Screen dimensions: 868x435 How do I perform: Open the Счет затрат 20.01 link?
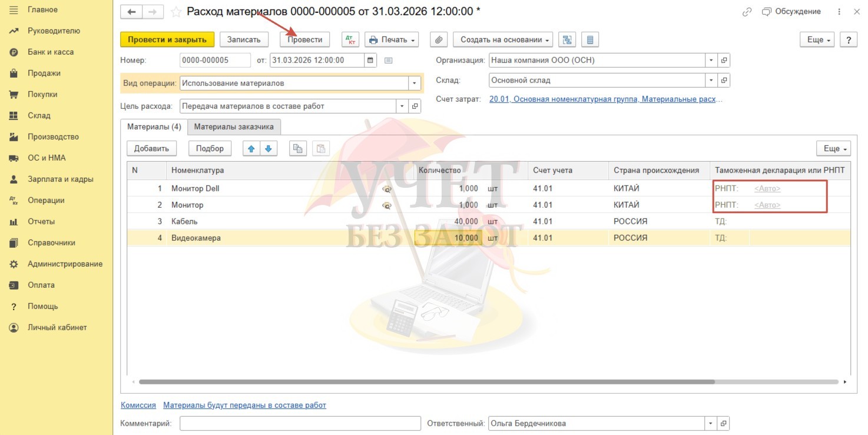coord(605,99)
